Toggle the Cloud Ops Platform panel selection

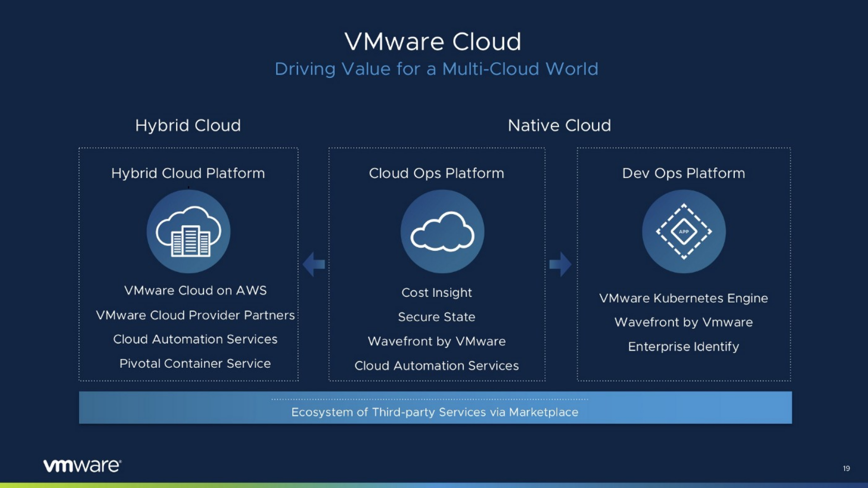(x=437, y=173)
